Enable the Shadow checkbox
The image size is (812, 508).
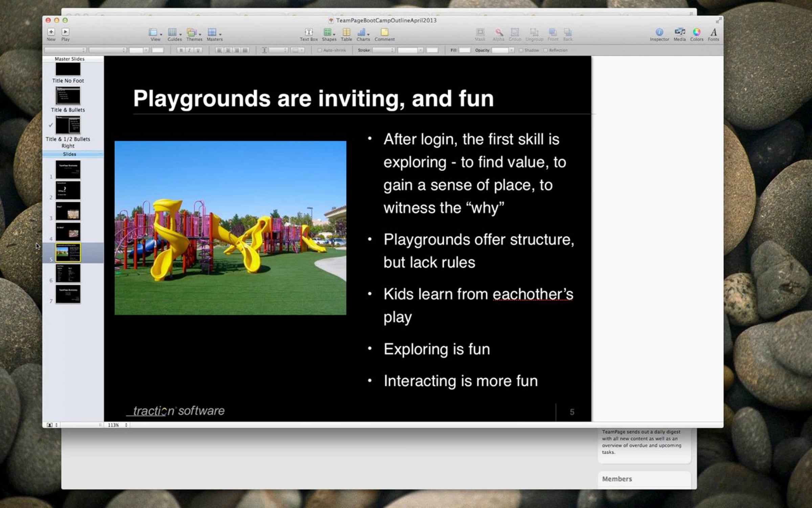pyautogui.click(x=521, y=50)
